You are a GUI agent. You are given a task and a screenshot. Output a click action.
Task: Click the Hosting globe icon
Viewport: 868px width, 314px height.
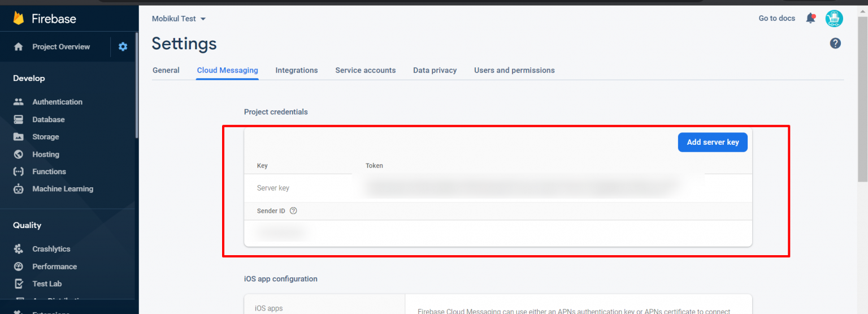(19, 154)
